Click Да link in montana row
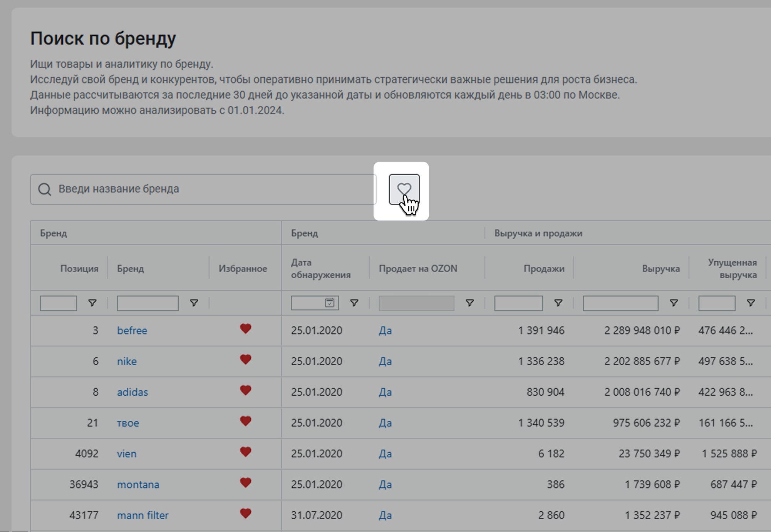 385,484
